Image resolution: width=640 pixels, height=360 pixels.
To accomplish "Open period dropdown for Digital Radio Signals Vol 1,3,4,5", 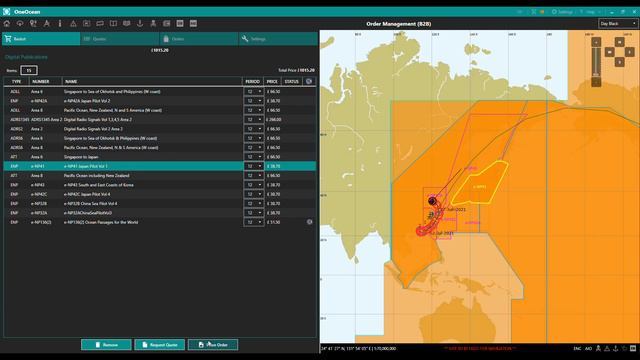I will click(x=253, y=120).
